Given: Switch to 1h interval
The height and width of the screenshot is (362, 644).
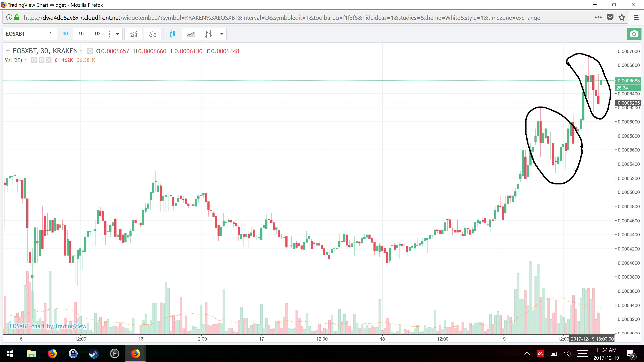Looking at the screenshot, I should pos(81,34).
